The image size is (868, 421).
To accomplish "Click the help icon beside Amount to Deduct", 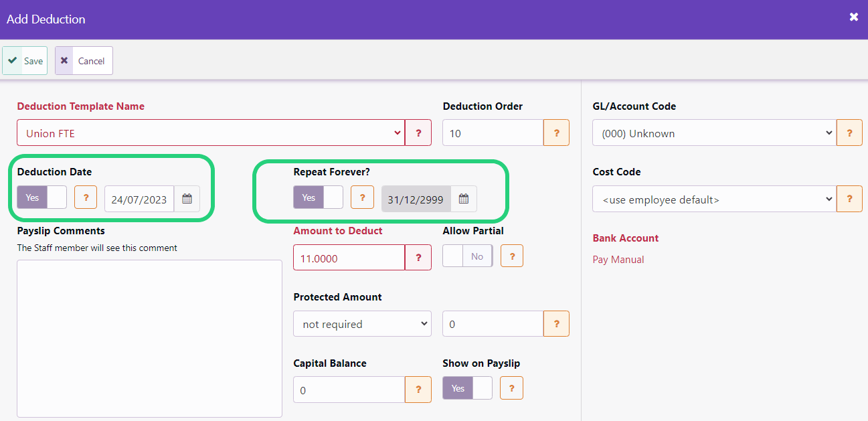I will [419, 257].
